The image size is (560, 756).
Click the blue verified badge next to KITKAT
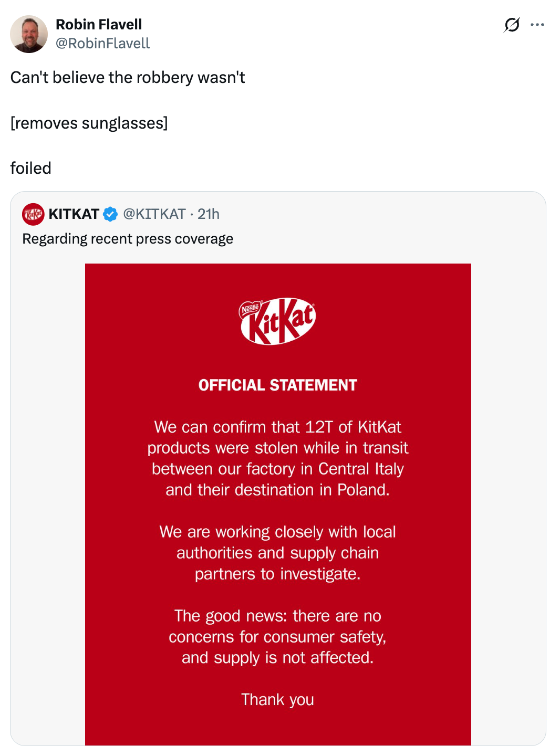110,214
